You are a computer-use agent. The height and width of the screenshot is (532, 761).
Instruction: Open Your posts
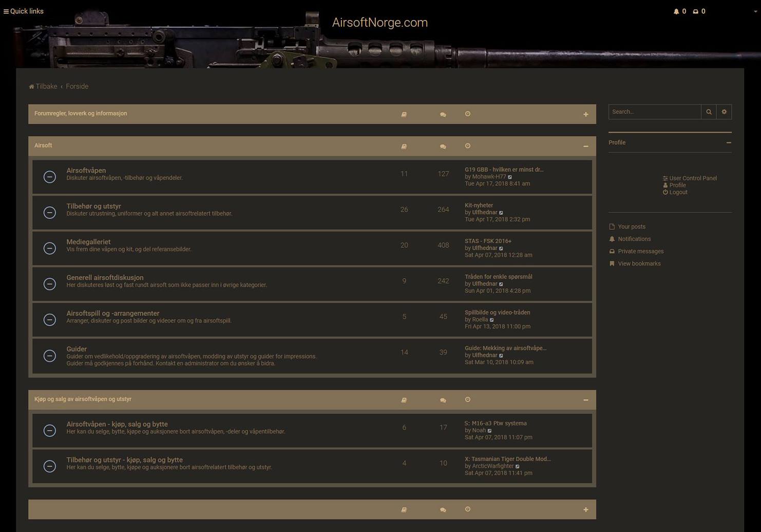click(627, 227)
